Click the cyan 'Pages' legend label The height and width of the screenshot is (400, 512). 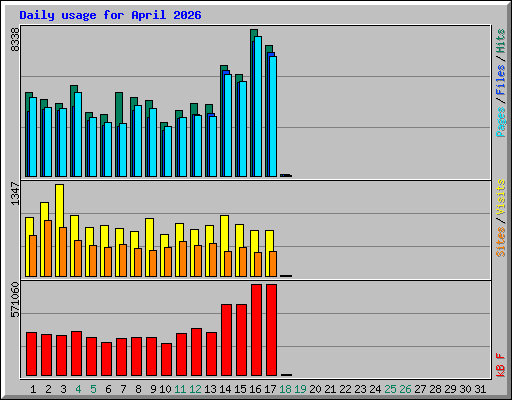click(x=500, y=122)
